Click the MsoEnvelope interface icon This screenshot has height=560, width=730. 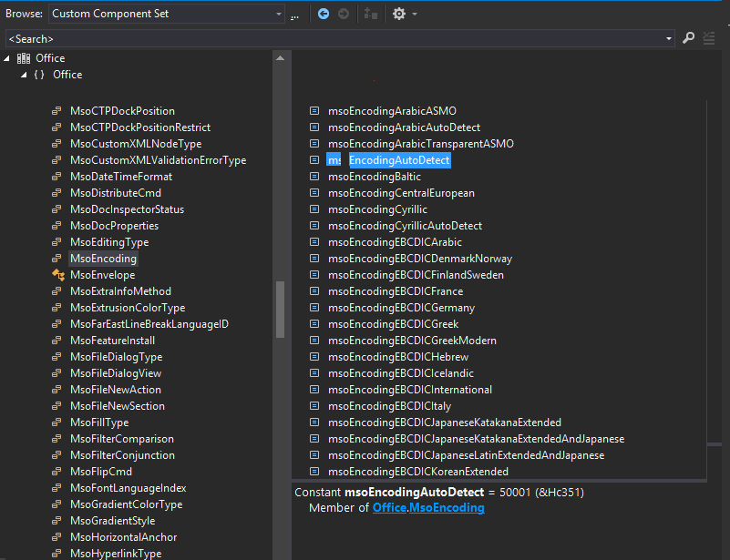(58, 275)
